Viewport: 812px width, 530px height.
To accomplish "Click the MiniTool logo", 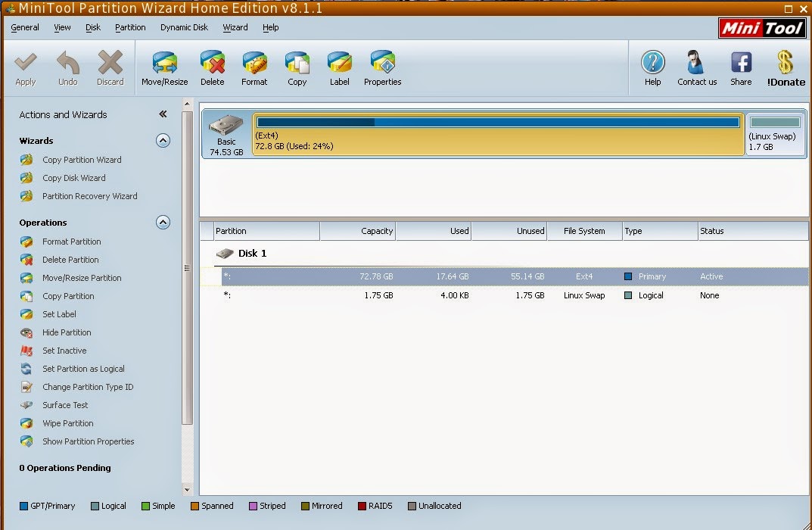I will coord(762,28).
